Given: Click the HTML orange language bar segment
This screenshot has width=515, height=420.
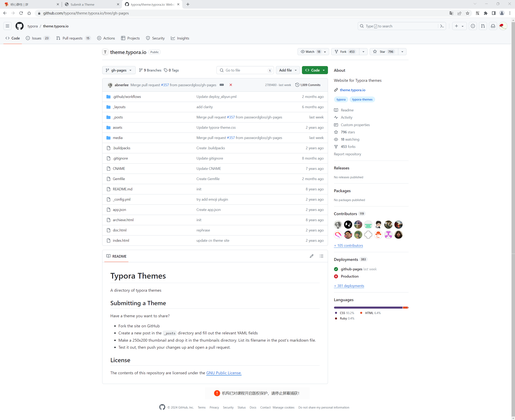Looking at the screenshot, I should [405, 308].
